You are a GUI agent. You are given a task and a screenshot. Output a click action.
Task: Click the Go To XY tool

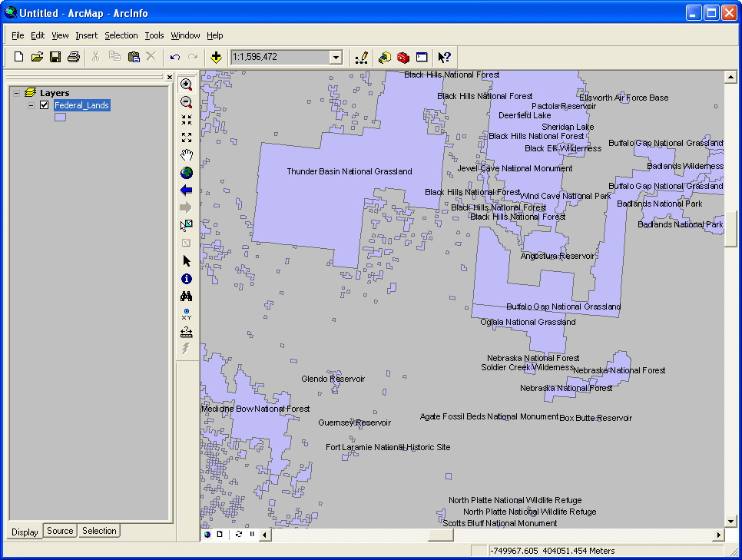tap(186, 314)
